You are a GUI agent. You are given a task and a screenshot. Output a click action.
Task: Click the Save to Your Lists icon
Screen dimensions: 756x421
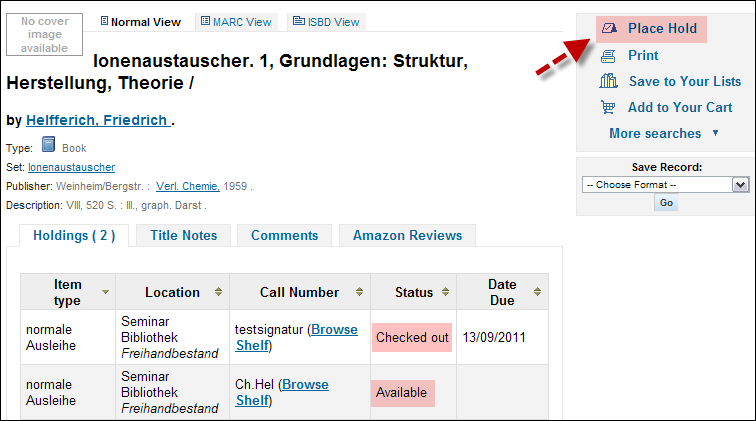[608, 82]
